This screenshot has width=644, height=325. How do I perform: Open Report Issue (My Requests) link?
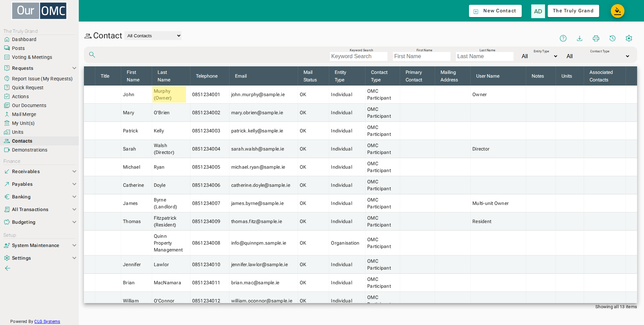click(x=42, y=79)
